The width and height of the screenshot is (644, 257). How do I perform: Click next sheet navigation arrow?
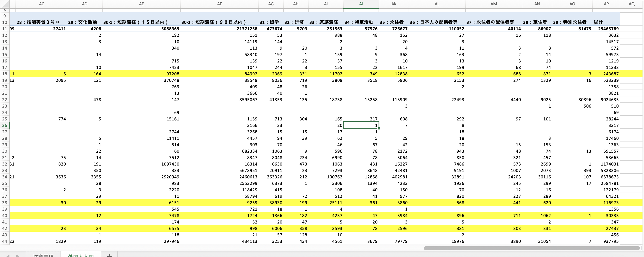coord(18,255)
